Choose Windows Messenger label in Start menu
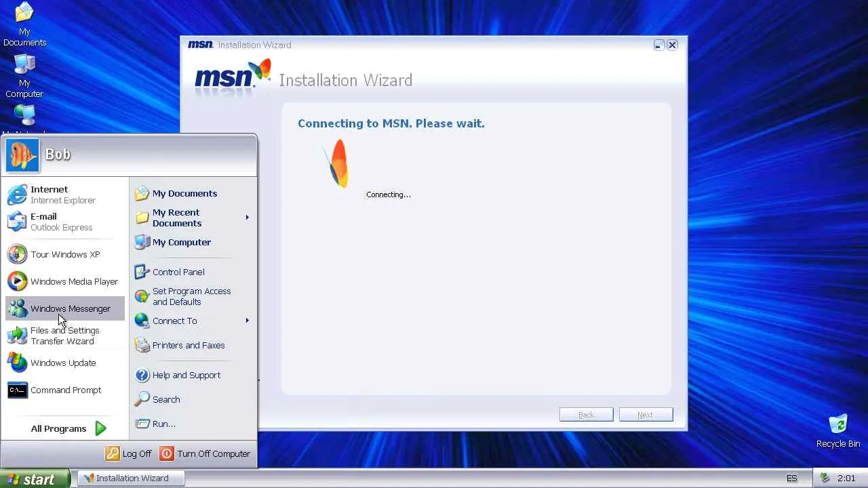Image resolution: width=868 pixels, height=488 pixels. point(71,308)
